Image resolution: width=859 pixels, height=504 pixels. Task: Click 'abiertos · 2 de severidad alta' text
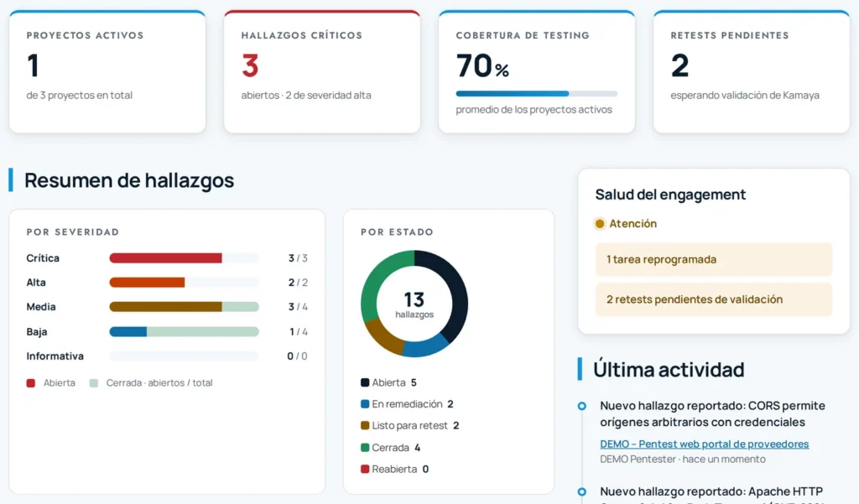point(306,96)
